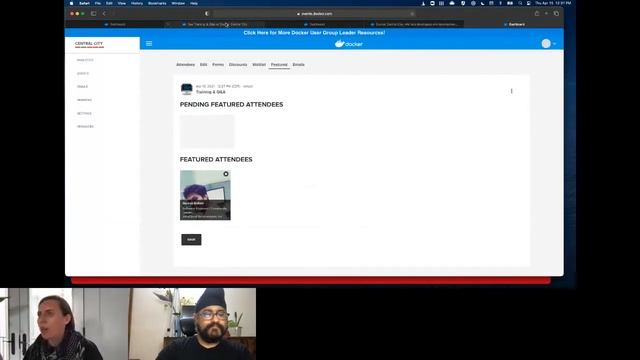This screenshot has width=640, height=360.
Task: Open the event kebab options menu
Action: [x=511, y=91]
